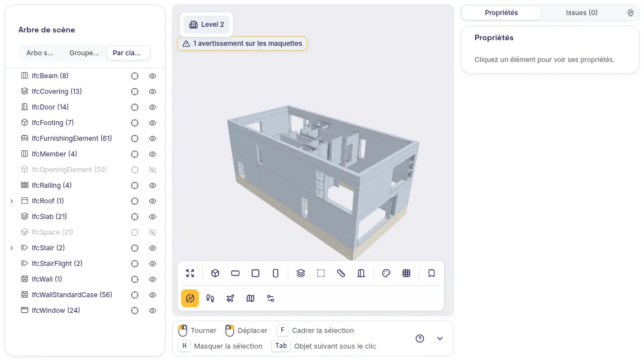Switch to walk footsteps navigation mode
Screen dimensions: 644x362
point(210,298)
